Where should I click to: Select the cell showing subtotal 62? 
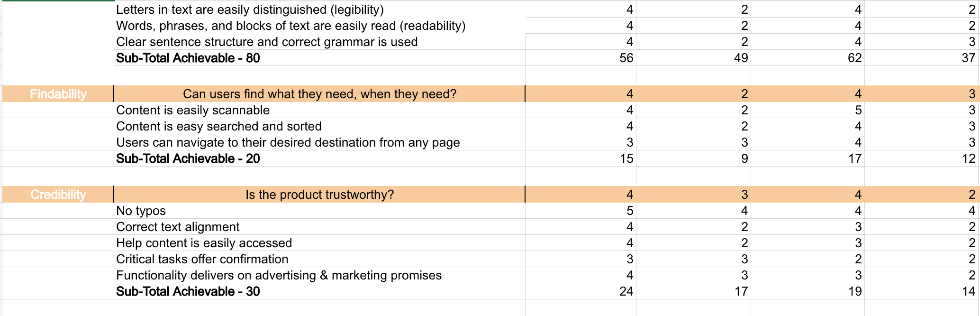point(808,58)
